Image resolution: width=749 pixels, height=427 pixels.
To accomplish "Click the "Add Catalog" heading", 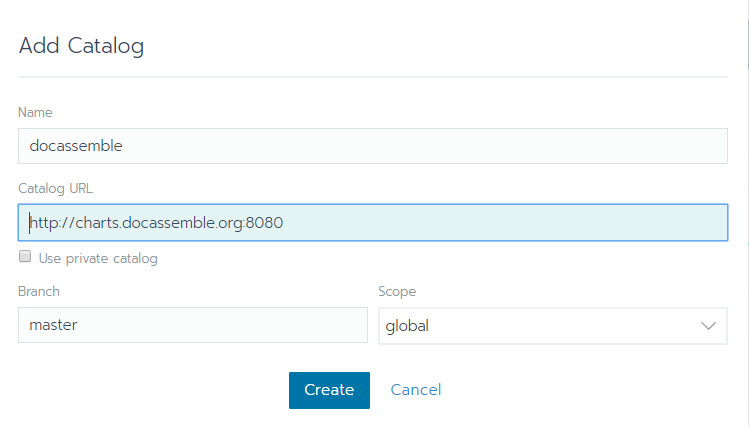I will tap(81, 46).
